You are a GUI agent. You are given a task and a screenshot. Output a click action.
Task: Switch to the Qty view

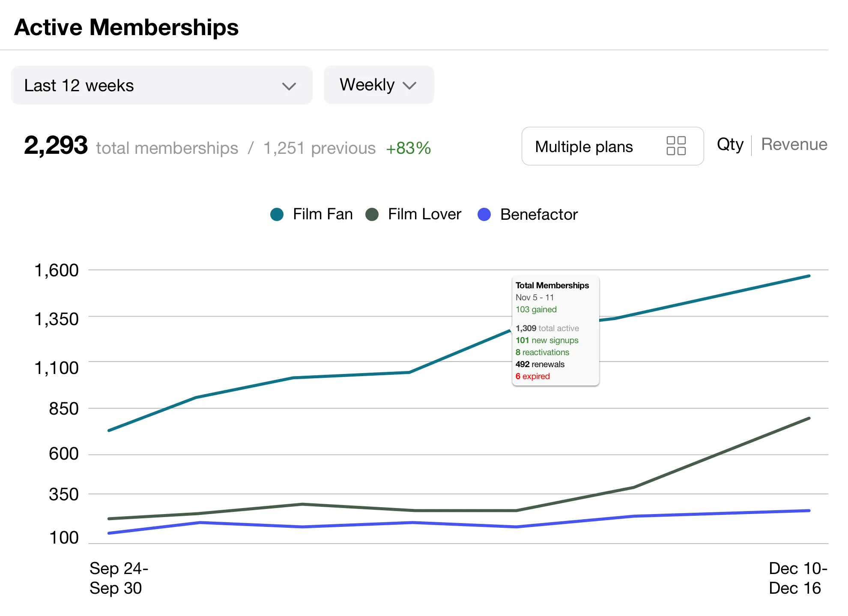[730, 144]
